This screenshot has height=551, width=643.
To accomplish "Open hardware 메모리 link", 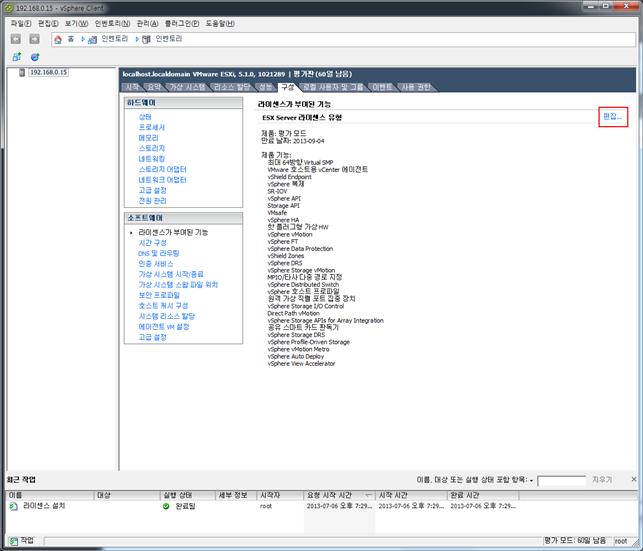I will click(x=148, y=138).
